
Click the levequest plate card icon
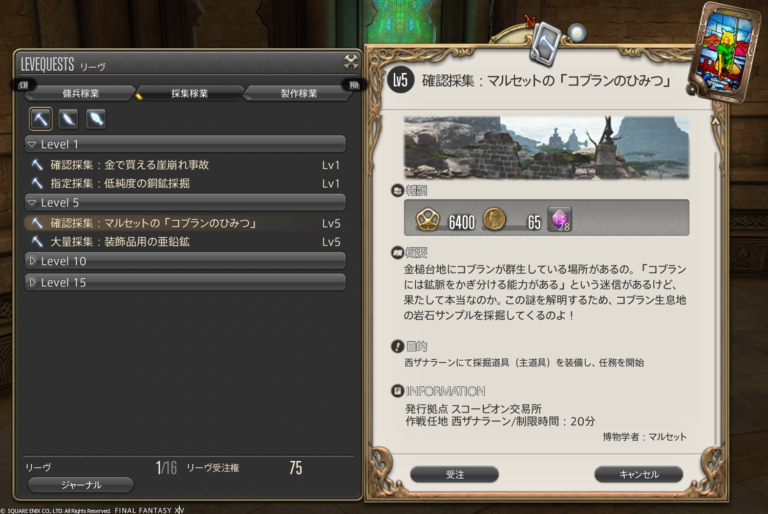(x=723, y=50)
